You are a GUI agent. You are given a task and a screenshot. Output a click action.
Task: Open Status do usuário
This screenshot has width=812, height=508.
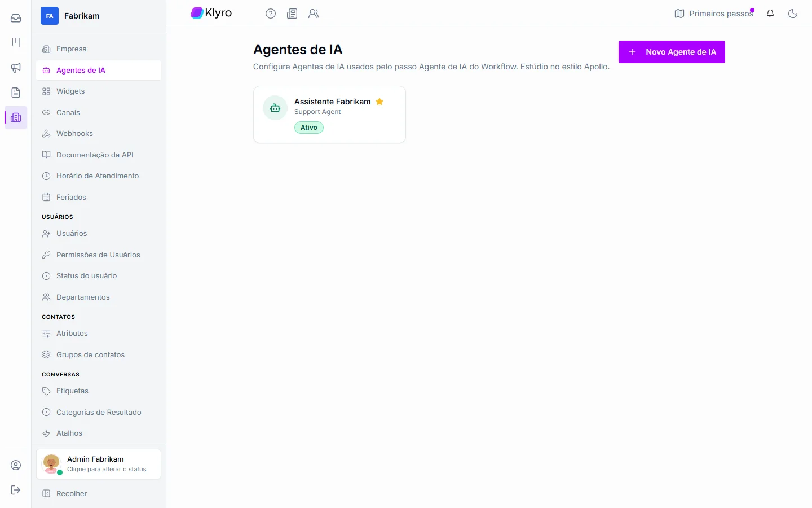pyautogui.click(x=99, y=276)
